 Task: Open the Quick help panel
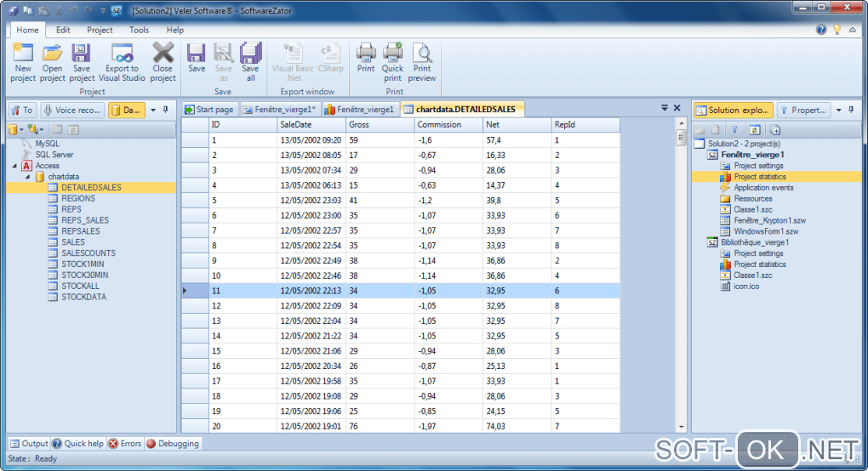coord(78,443)
